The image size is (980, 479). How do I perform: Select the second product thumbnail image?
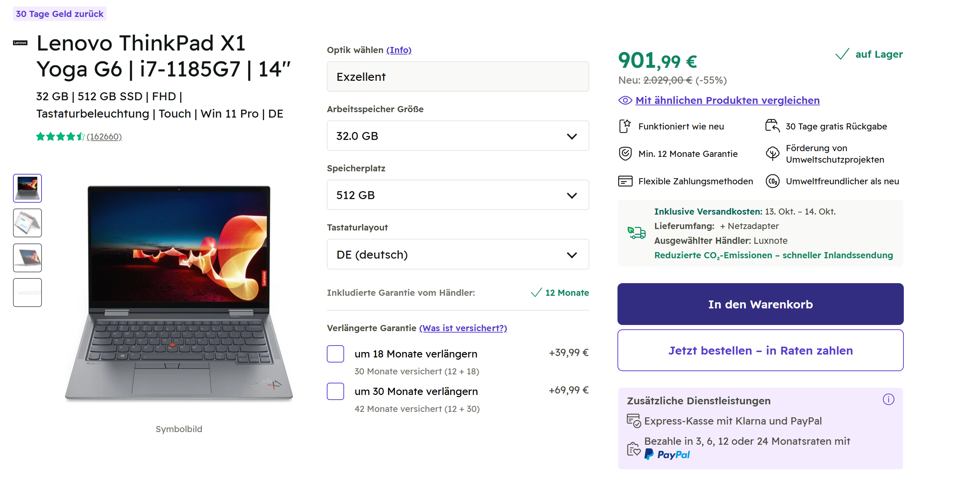click(x=27, y=223)
